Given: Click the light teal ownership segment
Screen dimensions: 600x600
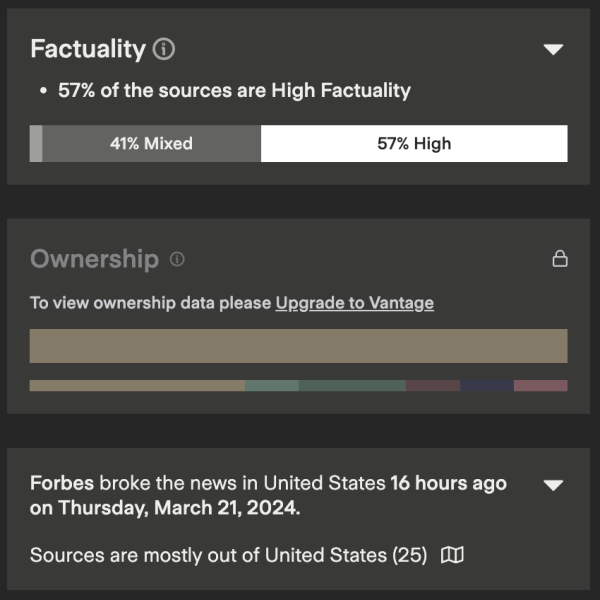Looking at the screenshot, I should coord(272,385).
